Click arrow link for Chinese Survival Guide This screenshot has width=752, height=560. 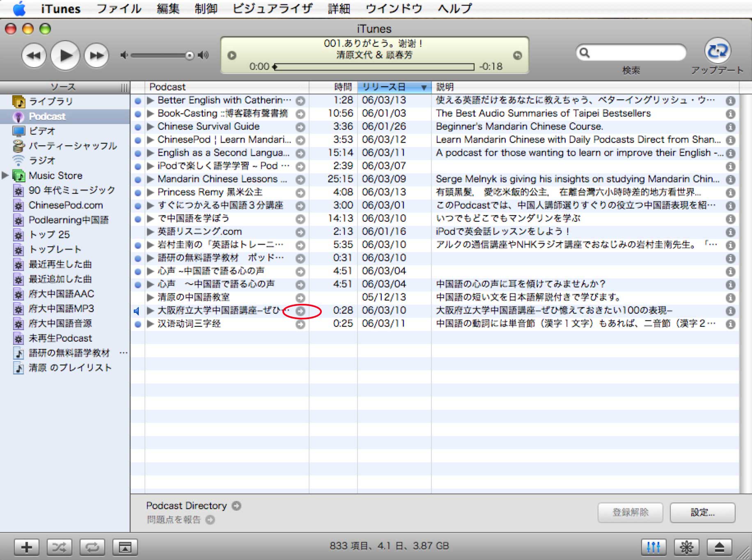pyautogui.click(x=300, y=127)
